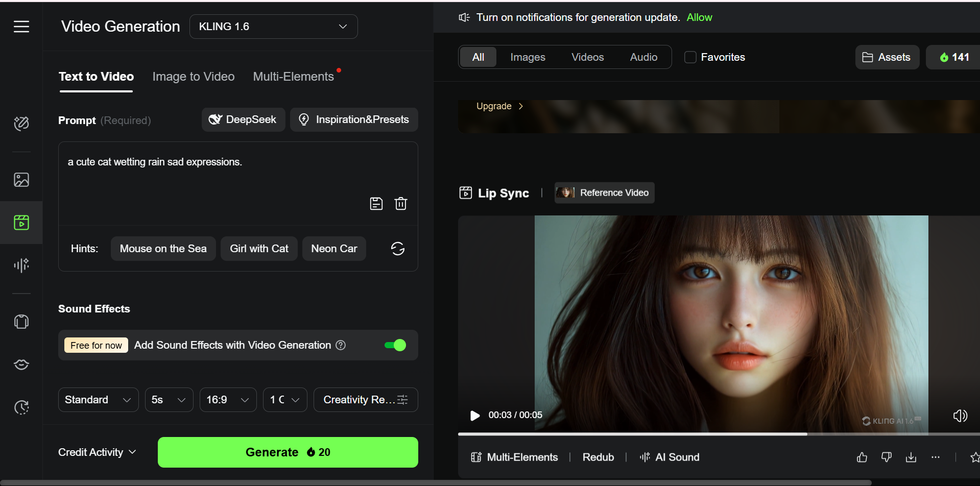This screenshot has width=980, height=486.
Task: Select the Videos filter tab
Action: click(x=587, y=57)
